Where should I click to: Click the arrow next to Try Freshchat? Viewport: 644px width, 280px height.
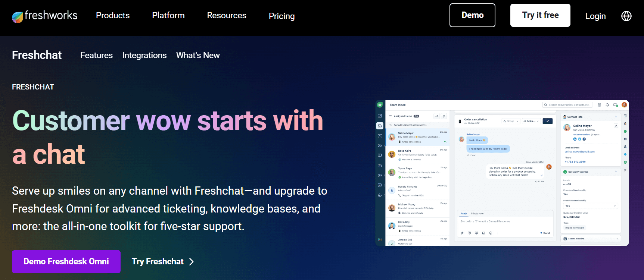[192, 262]
